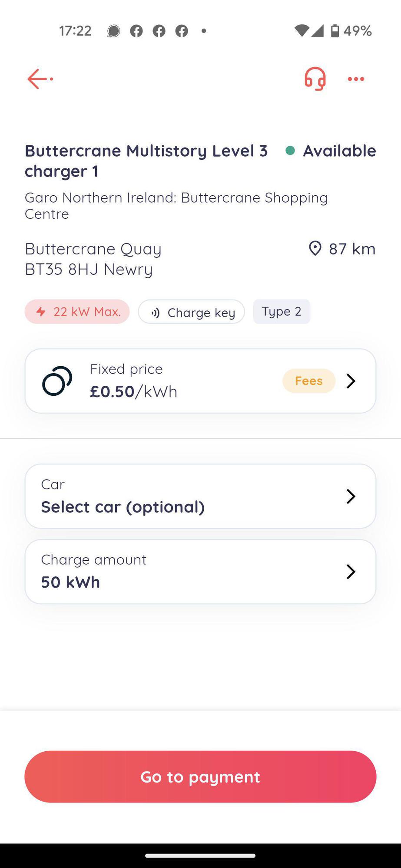The image size is (401, 868).
Task: Tap the orange Fees badge
Action: (309, 381)
